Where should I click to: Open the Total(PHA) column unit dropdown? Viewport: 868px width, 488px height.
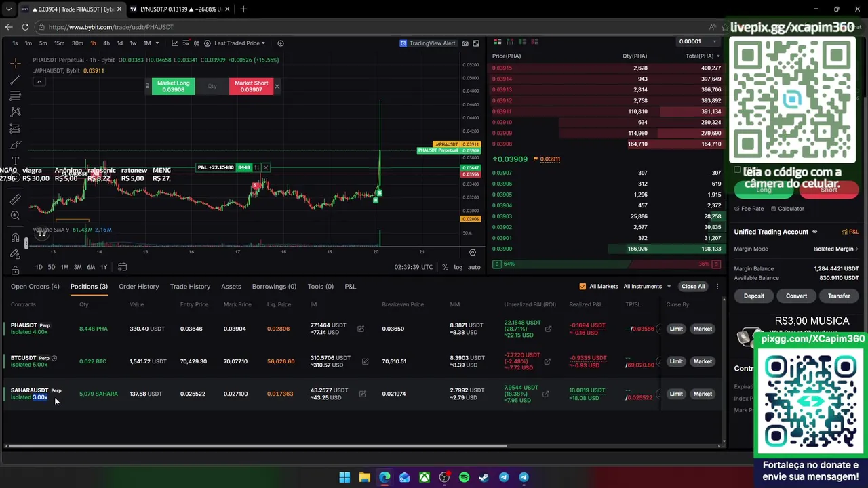[x=703, y=56]
